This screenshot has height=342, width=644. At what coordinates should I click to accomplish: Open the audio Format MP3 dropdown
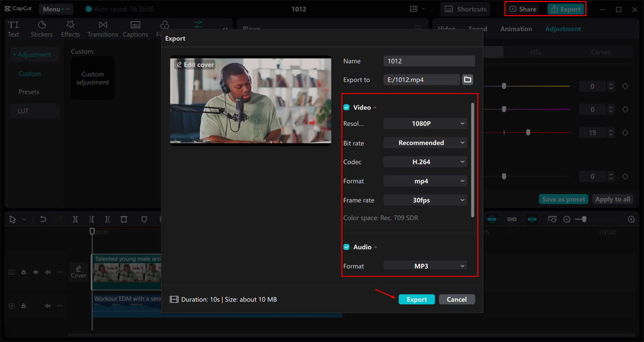[425, 265]
